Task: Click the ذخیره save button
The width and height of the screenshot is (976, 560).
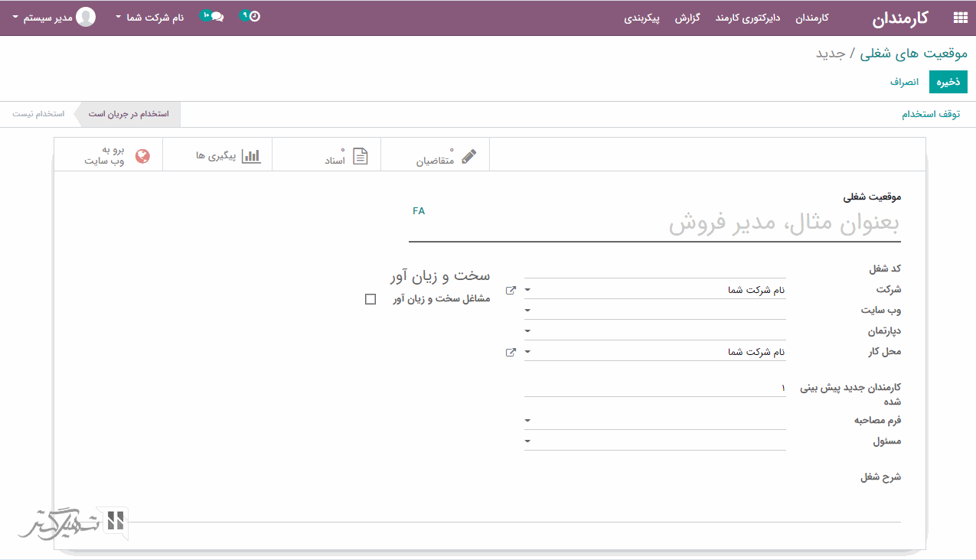Action: tap(948, 82)
